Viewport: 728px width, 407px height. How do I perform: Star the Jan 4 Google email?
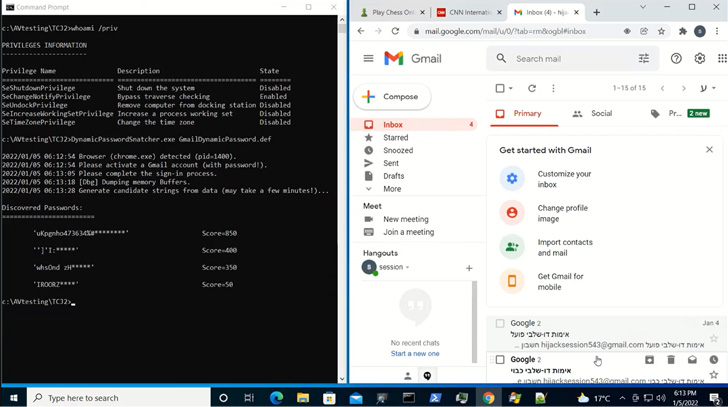(x=714, y=338)
